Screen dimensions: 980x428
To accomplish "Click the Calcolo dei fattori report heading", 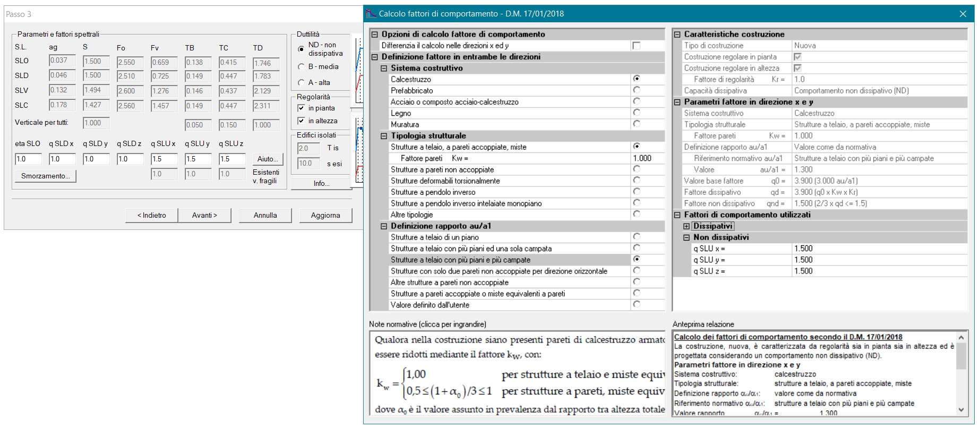I will point(788,337).
